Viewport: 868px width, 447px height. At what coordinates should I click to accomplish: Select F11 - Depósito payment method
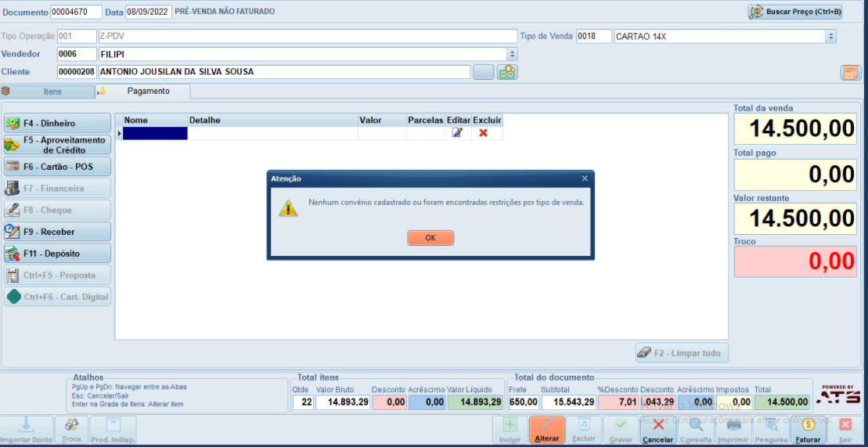pyautogui.click(x=58, y=254)
